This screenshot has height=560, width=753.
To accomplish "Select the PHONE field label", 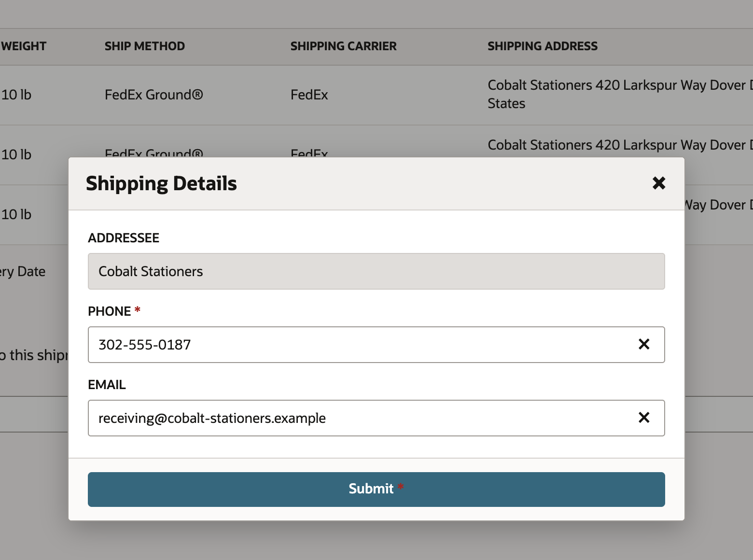I will [x=110, y=311].
